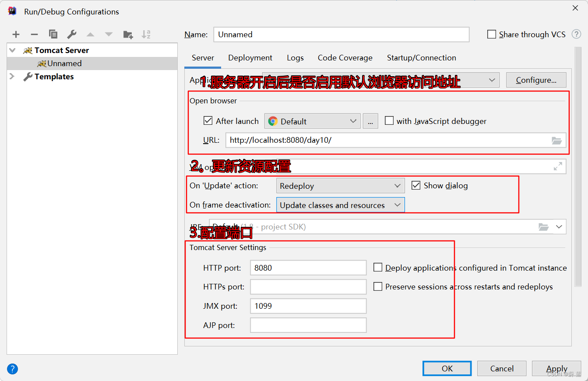This screenshot has height=381, width=588.
Task: Copy the selected configuration
Action: 53,34
